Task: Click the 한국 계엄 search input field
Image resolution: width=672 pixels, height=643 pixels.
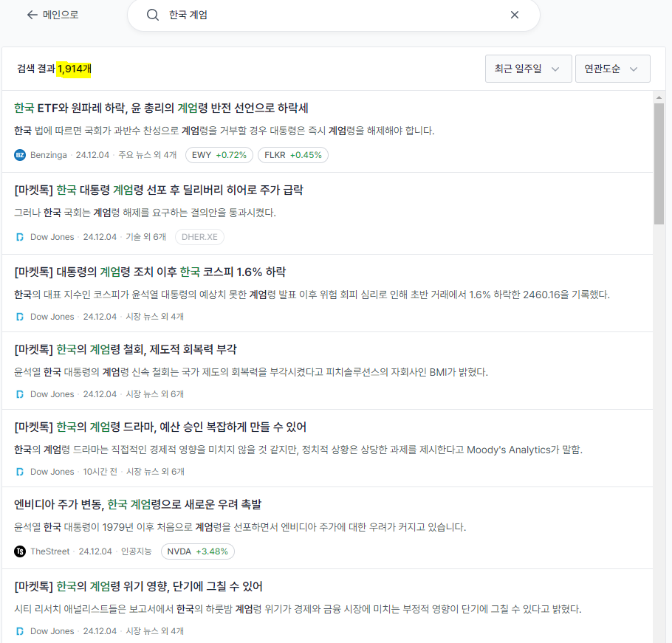Action: pyautogui.click(x=332, y=15)
